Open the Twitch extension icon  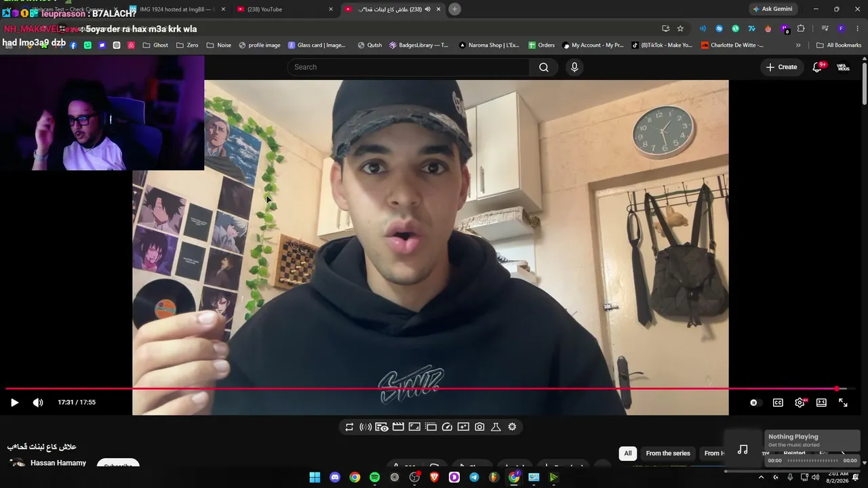785,28
